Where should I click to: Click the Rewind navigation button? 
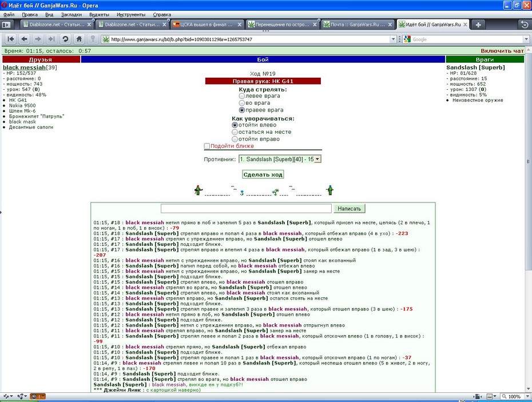tap(10, 39)
